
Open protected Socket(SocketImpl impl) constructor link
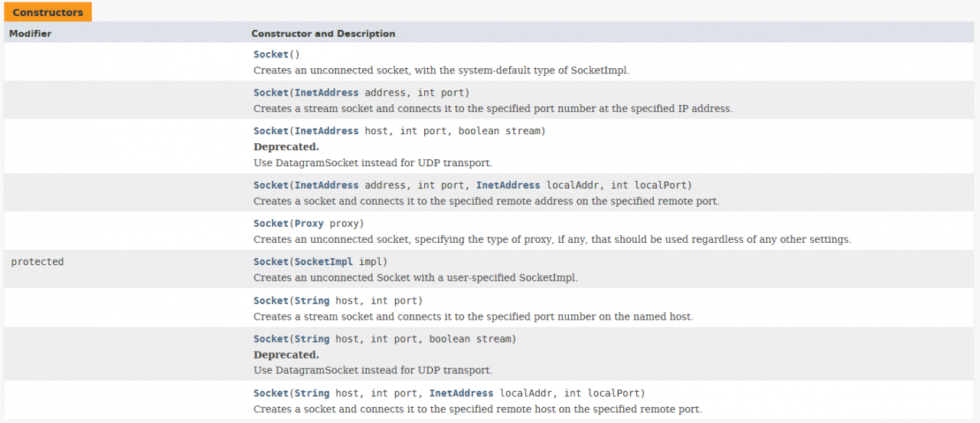pos(271,262)
